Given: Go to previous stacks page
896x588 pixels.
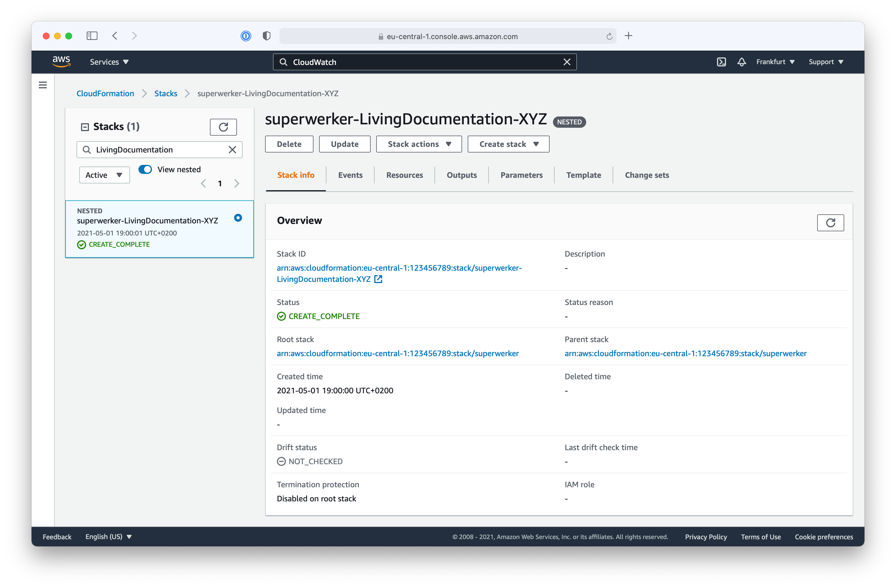Looking at the screenshot, I should click(203, 183).
